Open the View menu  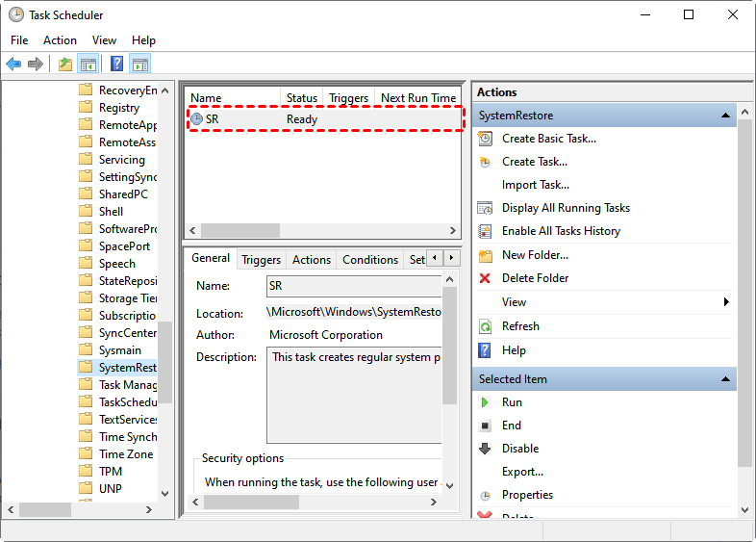pyautogui.click(x=104, y=40)
